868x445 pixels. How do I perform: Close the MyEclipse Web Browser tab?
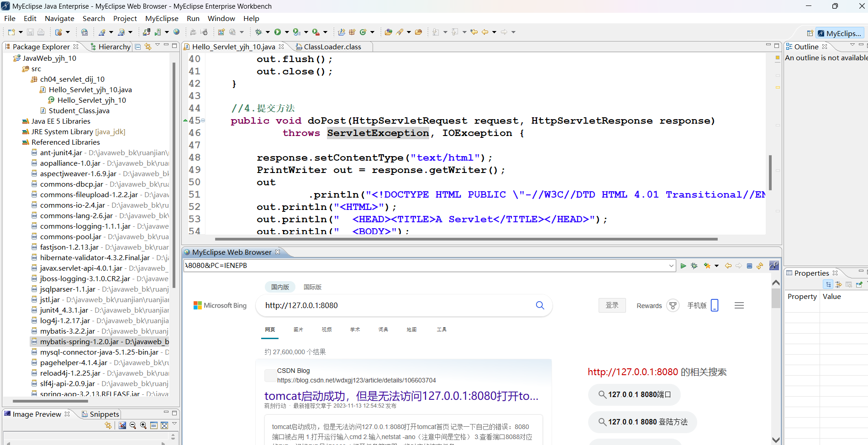pos(278,252)
